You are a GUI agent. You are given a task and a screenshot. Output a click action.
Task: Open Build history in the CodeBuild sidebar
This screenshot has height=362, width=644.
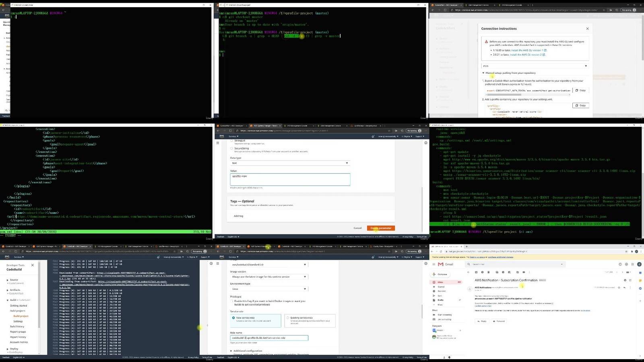(x=17, y=326)
